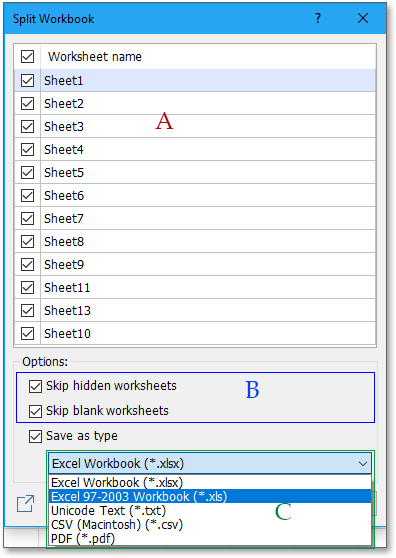Click the Excel Workbook (*.xlsx) combo box

point(210,464)
